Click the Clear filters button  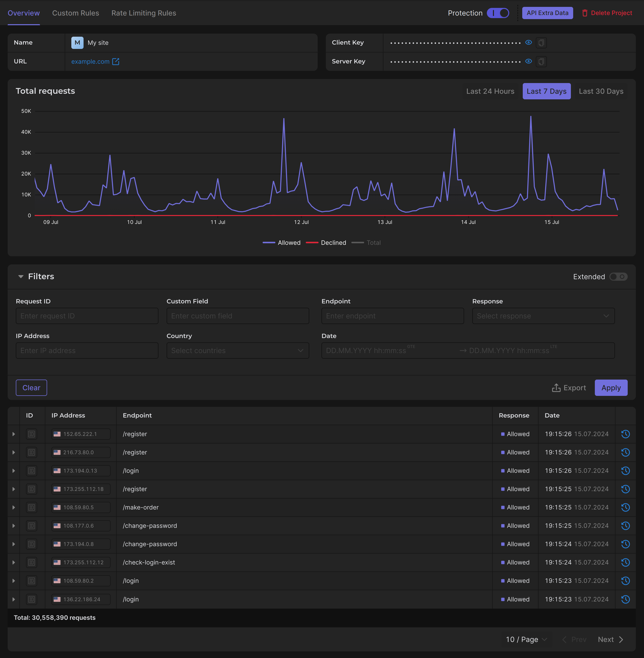pos(31,388)
